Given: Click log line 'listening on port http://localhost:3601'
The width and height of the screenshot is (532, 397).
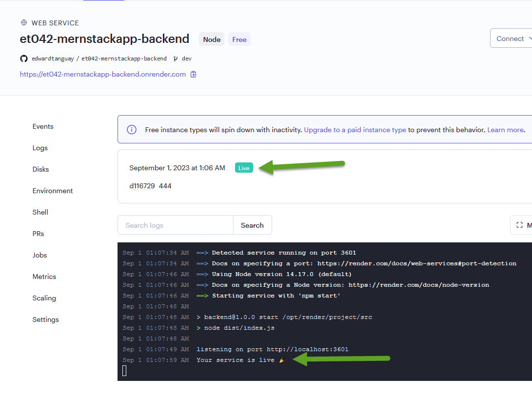Looking at the screenshot, I should tap(273, 349).
